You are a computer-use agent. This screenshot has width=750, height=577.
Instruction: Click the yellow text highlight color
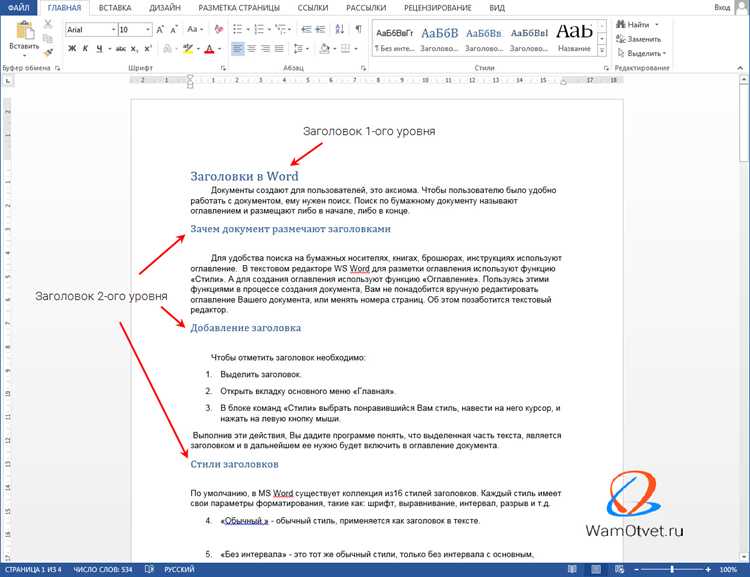tap(188, 49)
